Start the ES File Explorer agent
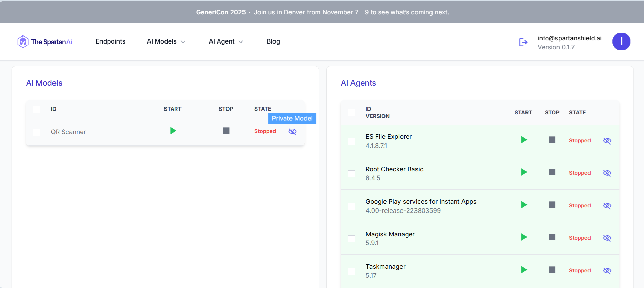 pos(524,140)
